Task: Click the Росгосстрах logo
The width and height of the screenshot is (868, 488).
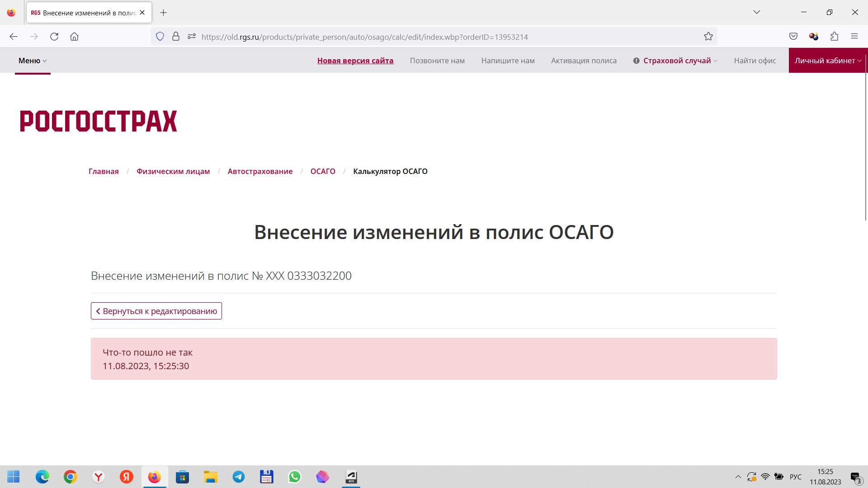Action: click(x=99, y=121)
